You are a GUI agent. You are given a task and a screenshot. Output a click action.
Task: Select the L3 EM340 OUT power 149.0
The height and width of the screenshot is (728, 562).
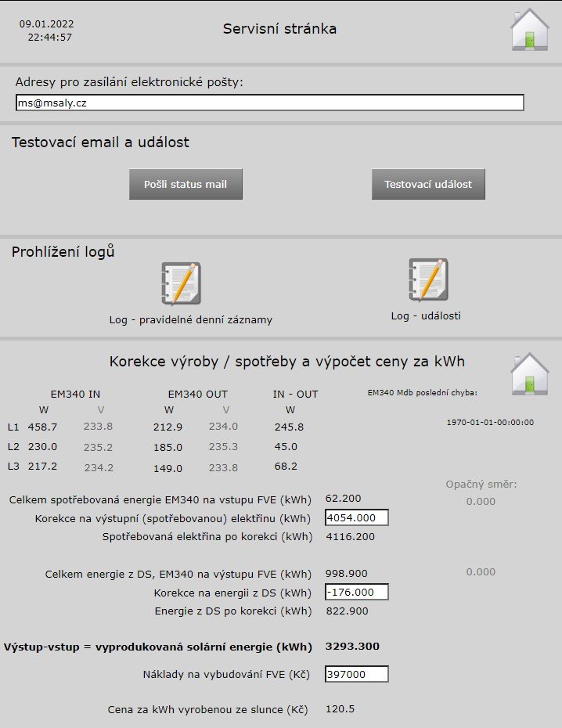[168, 468]
